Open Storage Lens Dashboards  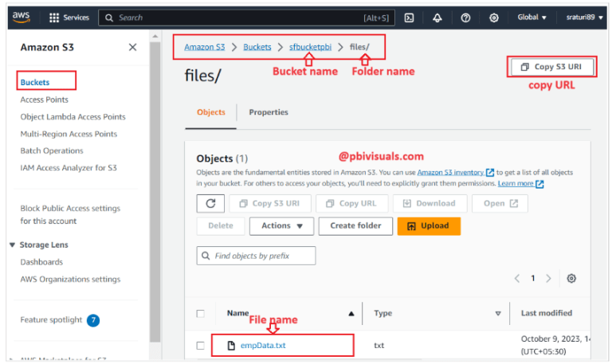coord(41,262)
